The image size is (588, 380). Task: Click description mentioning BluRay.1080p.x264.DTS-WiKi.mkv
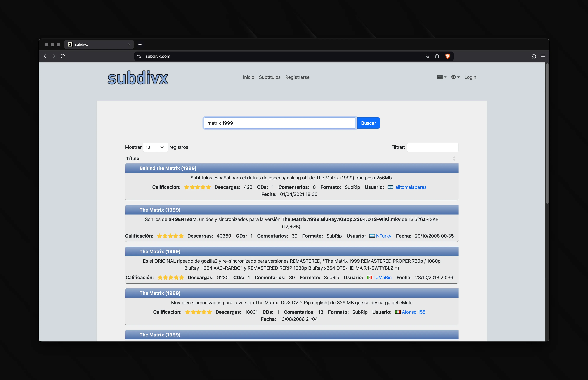click(291, 223)
